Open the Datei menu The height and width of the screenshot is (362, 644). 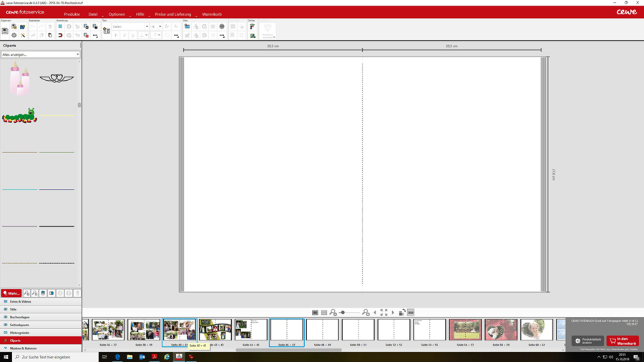[93, 14]
